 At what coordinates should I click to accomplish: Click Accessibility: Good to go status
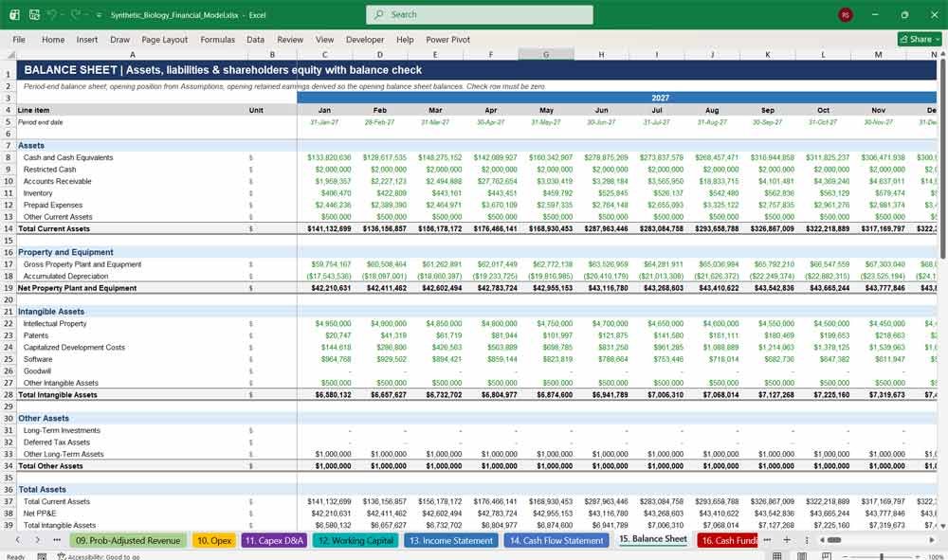tap(99, 556)
